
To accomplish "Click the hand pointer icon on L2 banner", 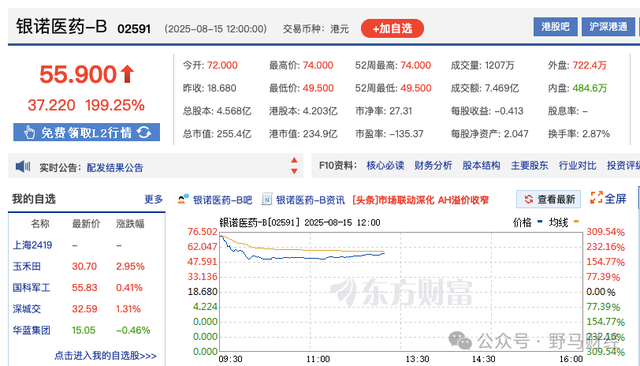I will [x=29, y=132].
